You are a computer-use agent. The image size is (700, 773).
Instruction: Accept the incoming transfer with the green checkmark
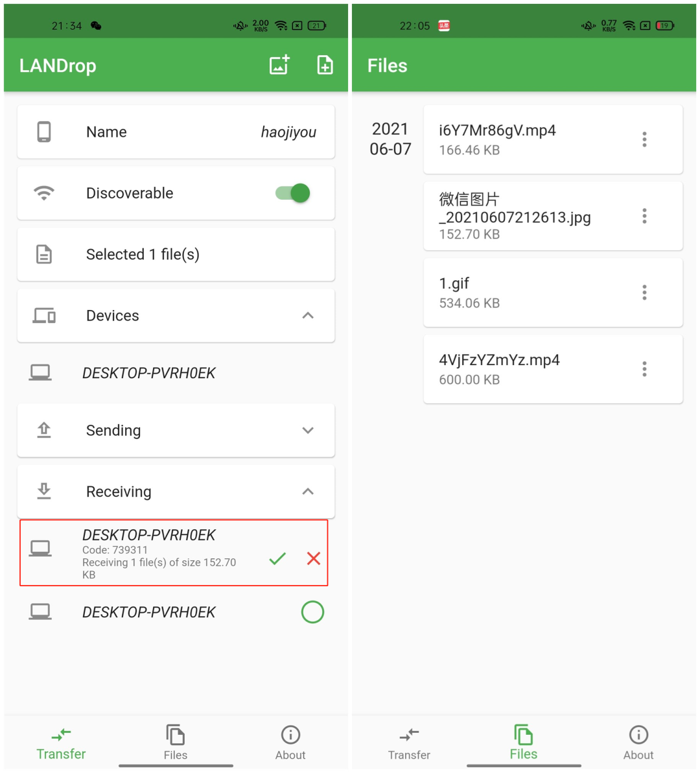tap(277, 558)
